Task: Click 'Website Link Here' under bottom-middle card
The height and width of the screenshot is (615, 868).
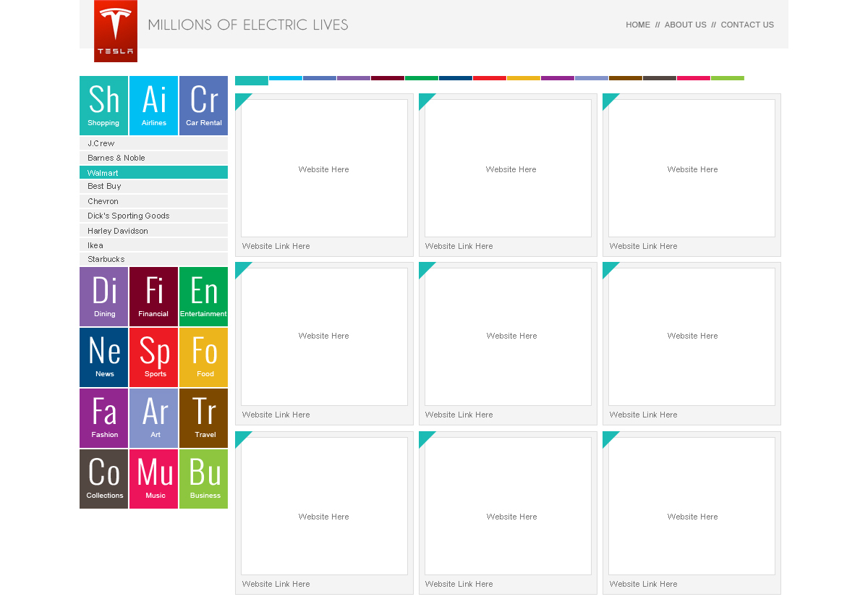Action: pyautogui.click(x=459, y=584)
